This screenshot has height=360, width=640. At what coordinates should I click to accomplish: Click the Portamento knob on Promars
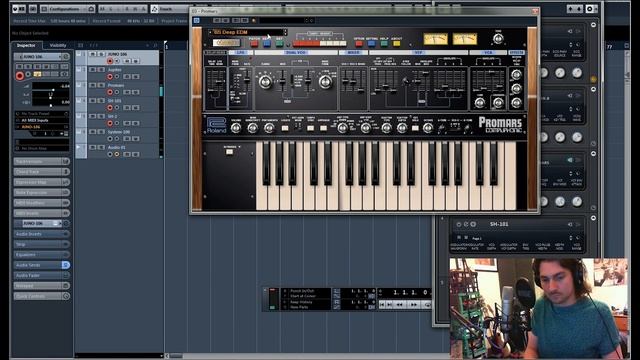click(269, 128)
